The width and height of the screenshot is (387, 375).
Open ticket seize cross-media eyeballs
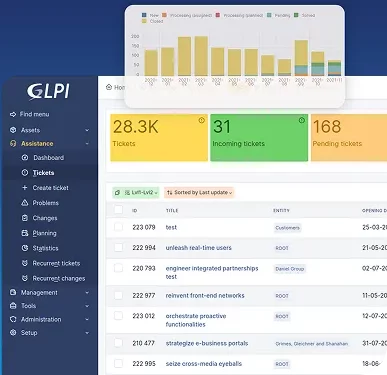tap(204, 364)
